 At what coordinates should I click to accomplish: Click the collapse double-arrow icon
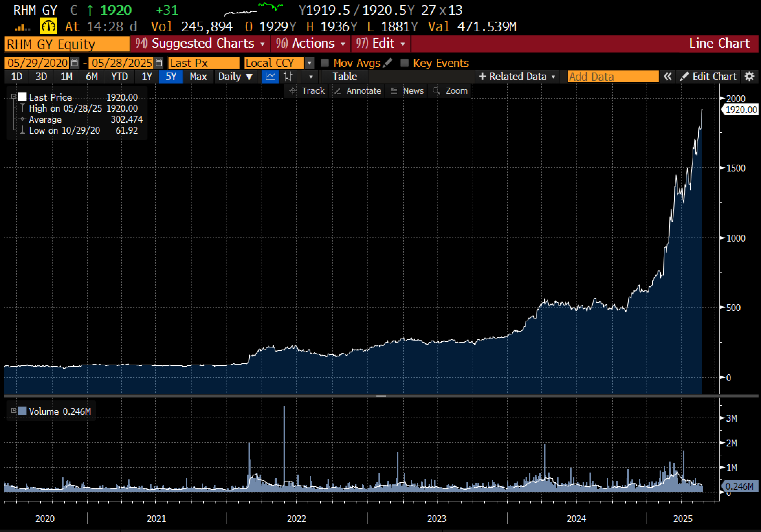tap(667, 76)
